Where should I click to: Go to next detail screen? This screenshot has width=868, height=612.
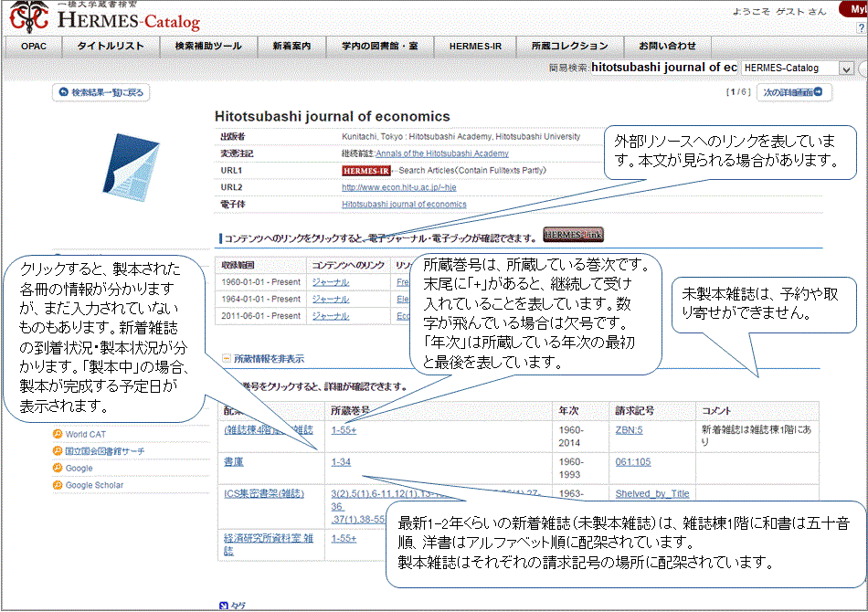793,92
